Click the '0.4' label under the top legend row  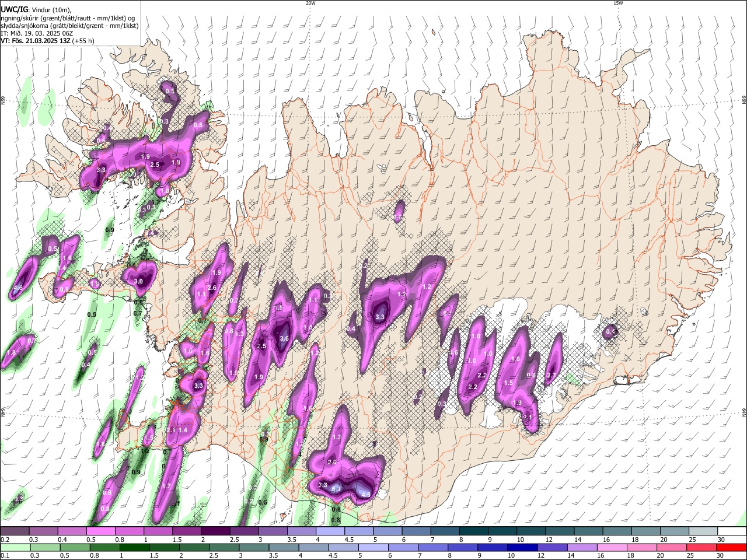[x=62, y=540]
